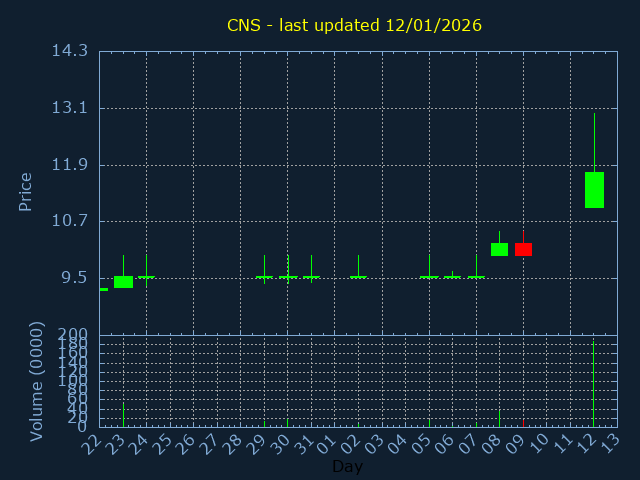Image resolution: width=640 pixels, height=480 pixels.
Task: Select the red candlestick on day 09
Action: tap(523, 249)
